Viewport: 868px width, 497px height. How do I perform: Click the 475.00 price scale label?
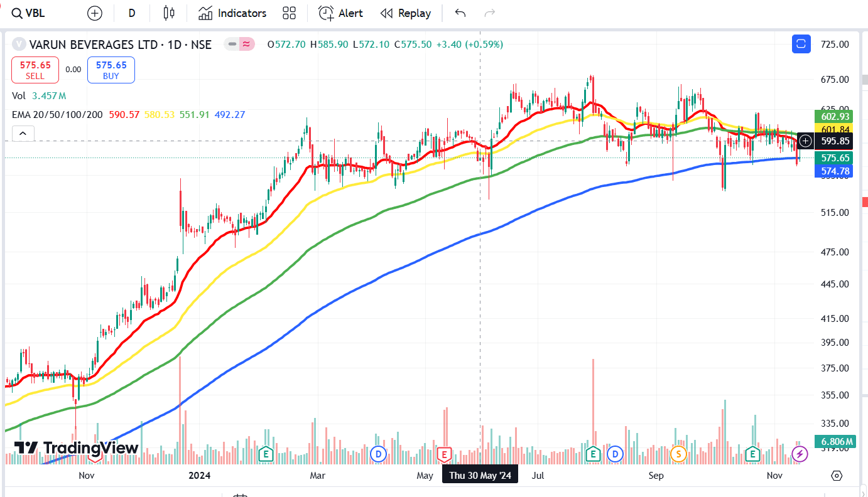(835, 252)
